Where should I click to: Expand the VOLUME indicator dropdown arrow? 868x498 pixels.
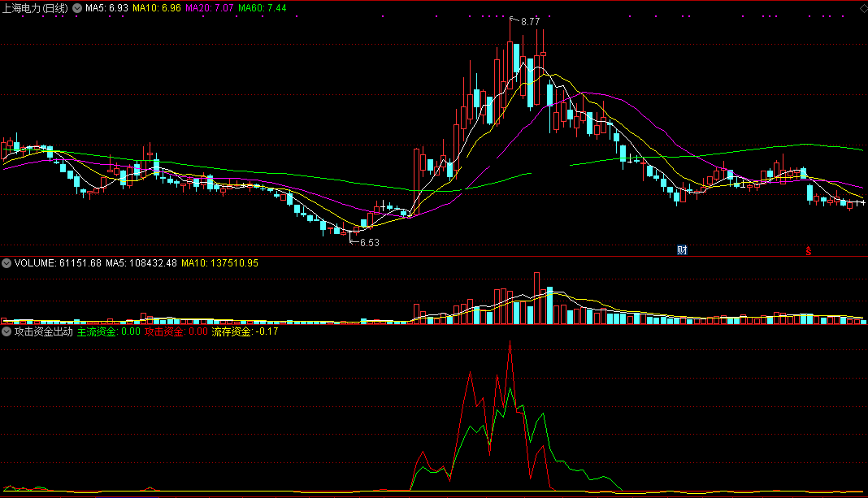pyautogui.click(x=7, y=263)
